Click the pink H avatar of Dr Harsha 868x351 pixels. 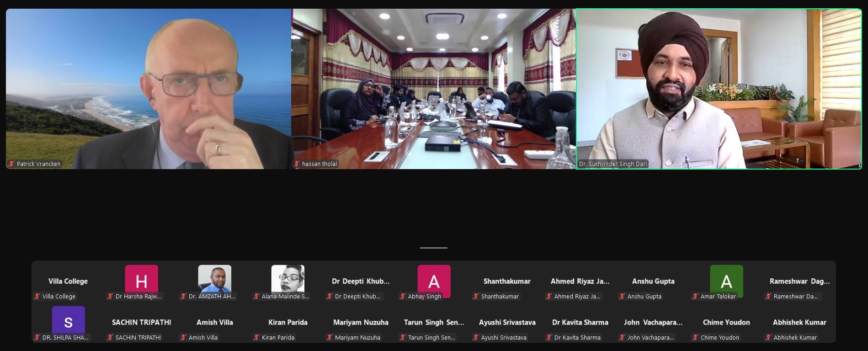pos(142,281)
